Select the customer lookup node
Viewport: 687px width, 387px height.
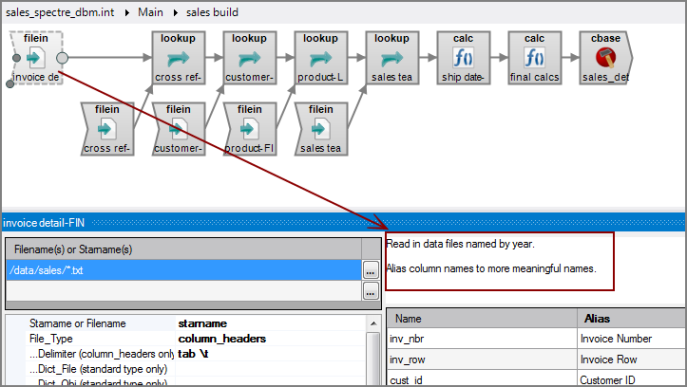point(249,57)
